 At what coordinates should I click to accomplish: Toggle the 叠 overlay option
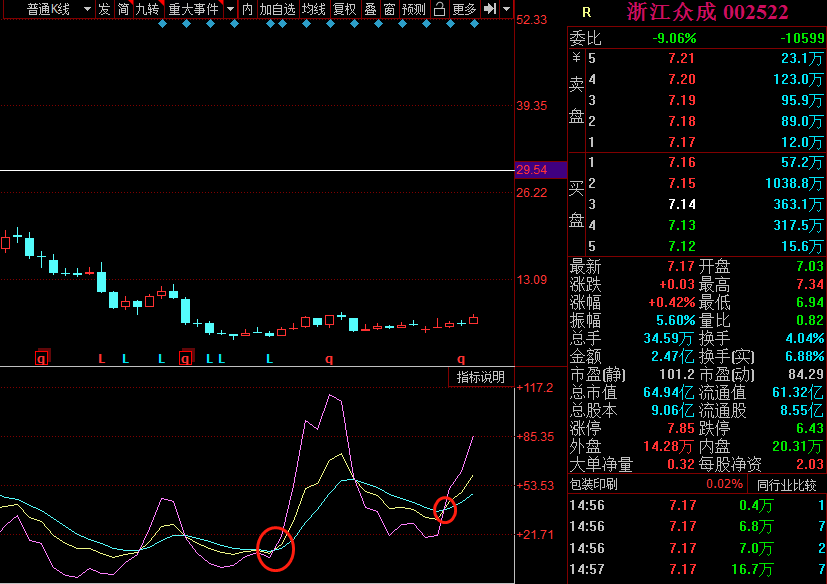pos(371,9)
